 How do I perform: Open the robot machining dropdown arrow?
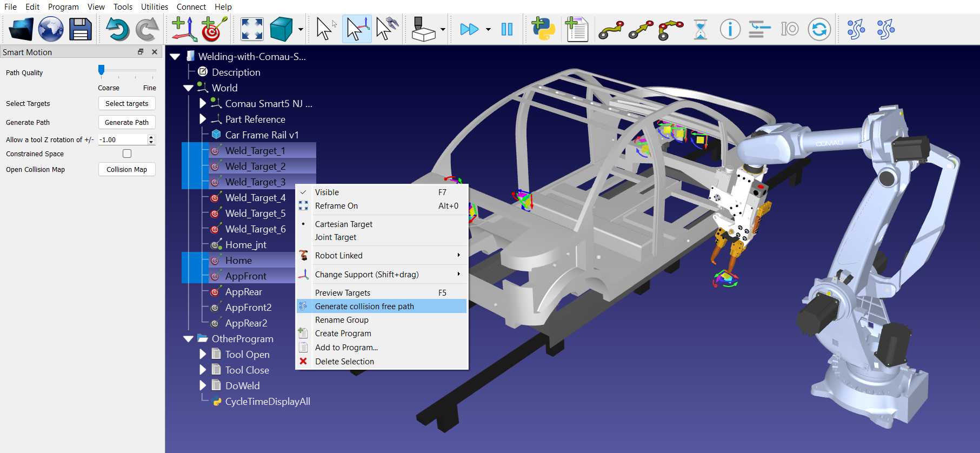click(443, 30)
